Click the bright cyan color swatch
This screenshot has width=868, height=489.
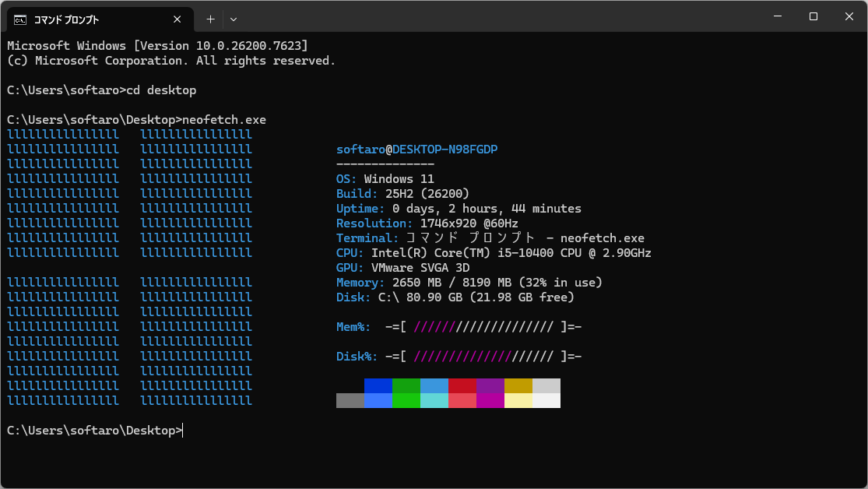(x=434, y=400)
